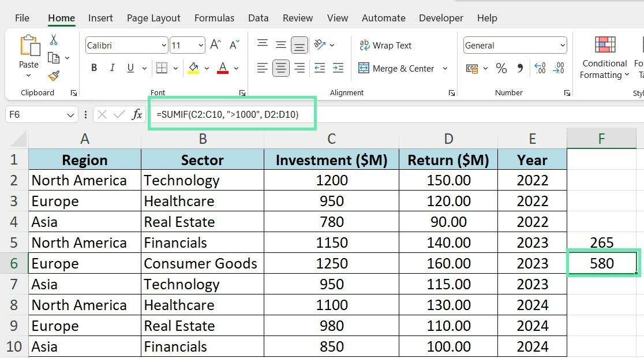Toggle center horizontal alignment
The image size is (644, 358).
pyautogui.click(x=281, y=68)
